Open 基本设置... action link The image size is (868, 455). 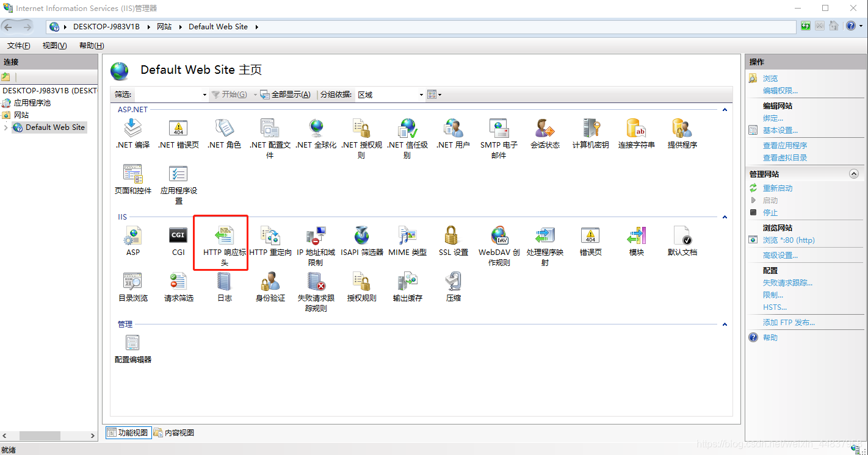click(x=780, y=131)
